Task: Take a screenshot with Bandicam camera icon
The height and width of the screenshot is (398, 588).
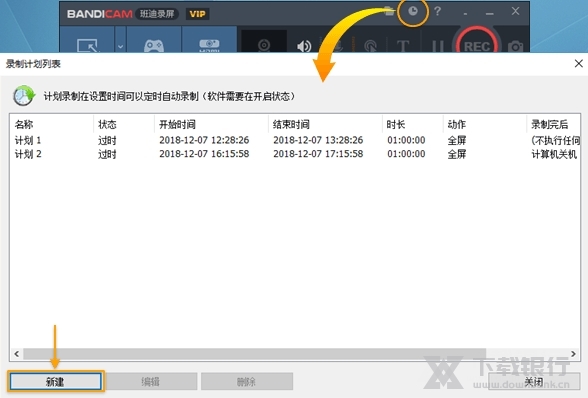Action: click(x=516, y=47)
